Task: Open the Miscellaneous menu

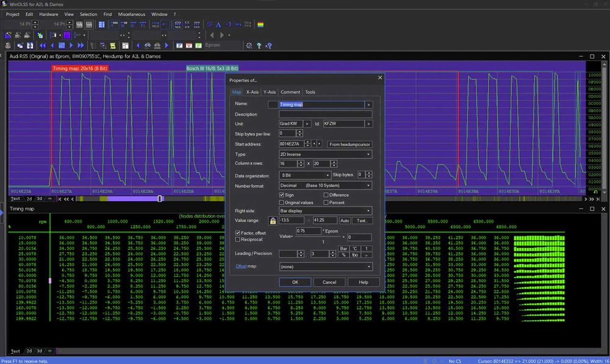Action: click(132, 15)
